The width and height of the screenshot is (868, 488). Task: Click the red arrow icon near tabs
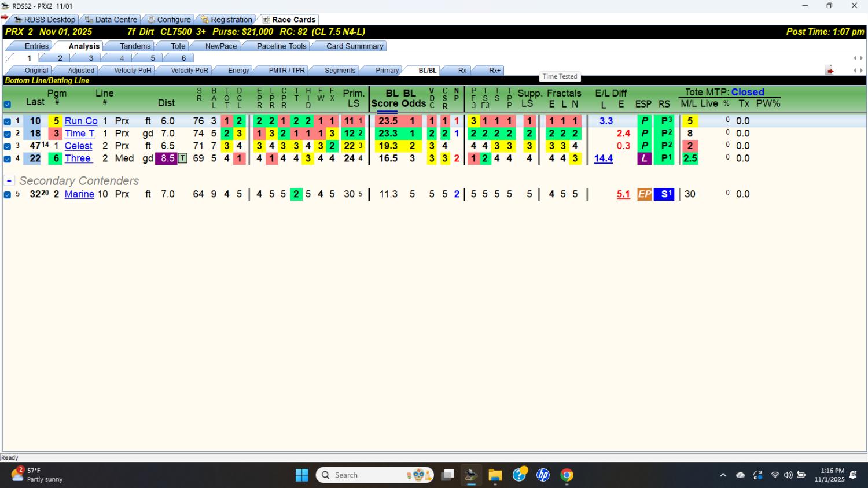click(830, 71)
